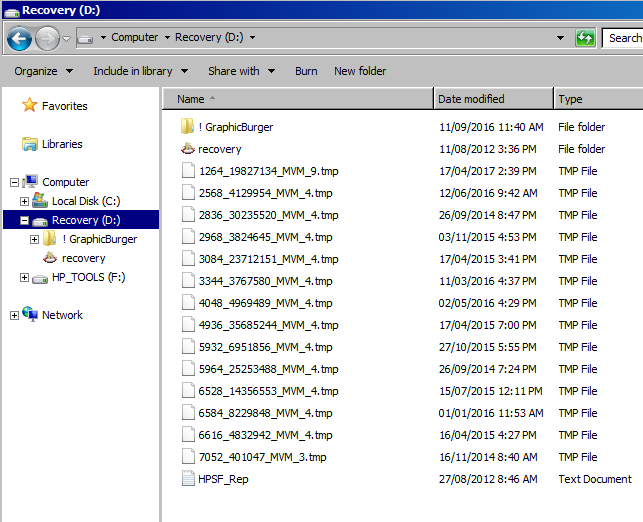
Task: Sort by the Name column header
Action: [x=298, y=99]
